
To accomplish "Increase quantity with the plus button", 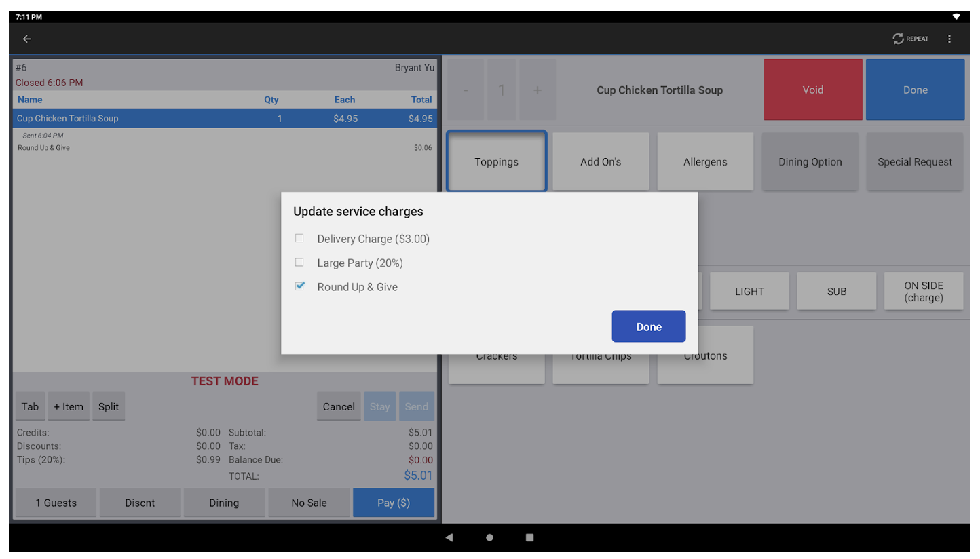I will pyautogui.click(x=537, y=90).
